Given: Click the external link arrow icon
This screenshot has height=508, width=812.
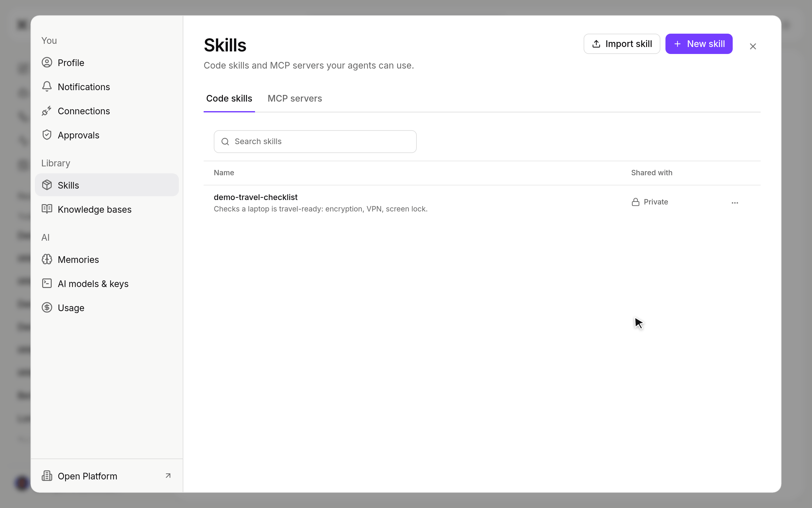Looking at the screenshot, I should click(168, 476).
